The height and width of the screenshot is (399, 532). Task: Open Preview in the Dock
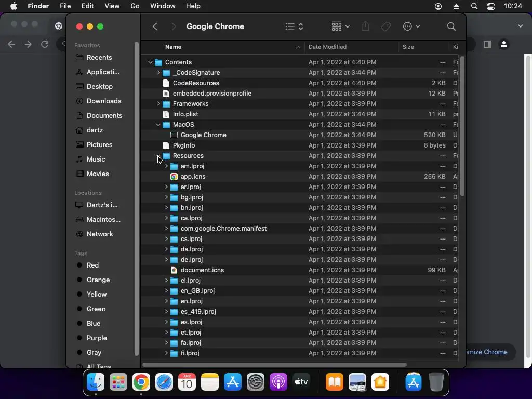357,382
